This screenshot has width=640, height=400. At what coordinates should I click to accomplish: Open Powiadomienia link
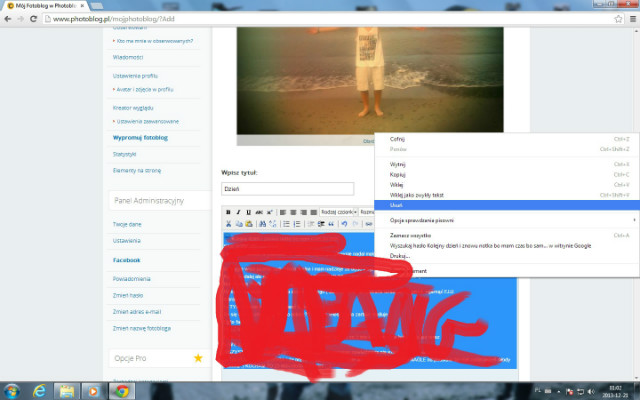tap(131, 279)
